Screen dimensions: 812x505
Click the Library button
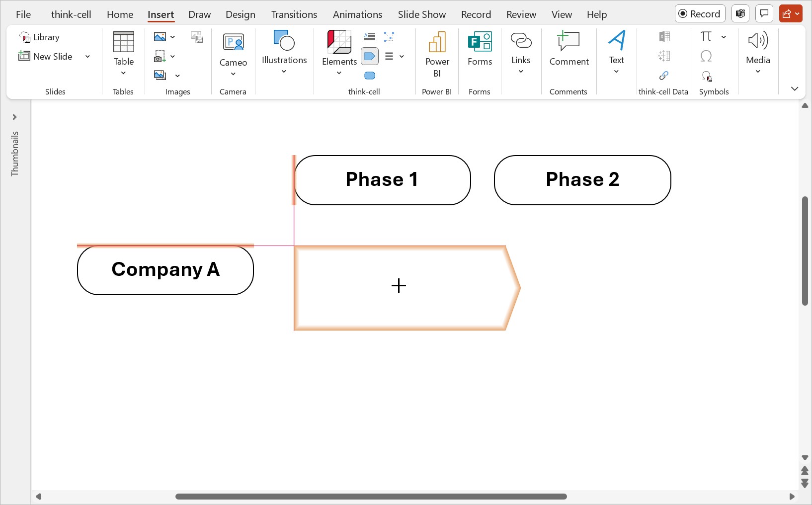coord(40,37)
